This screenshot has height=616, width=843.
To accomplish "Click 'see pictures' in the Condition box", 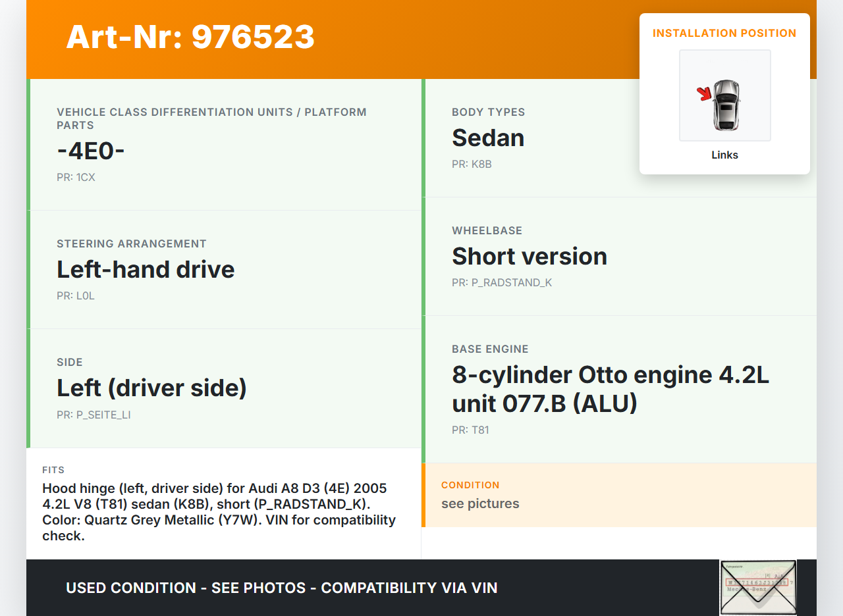I will 480,503.
